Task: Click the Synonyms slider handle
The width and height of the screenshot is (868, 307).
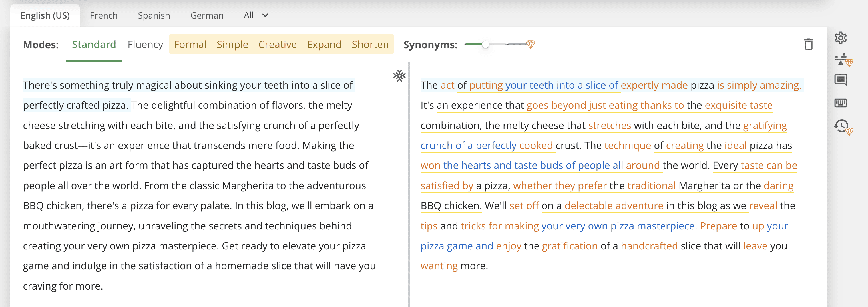Action: coord(485,44)
